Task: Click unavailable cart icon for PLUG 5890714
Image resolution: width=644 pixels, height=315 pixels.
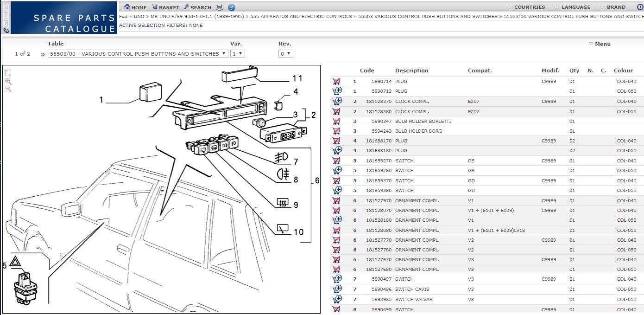Action: (336, 81)
